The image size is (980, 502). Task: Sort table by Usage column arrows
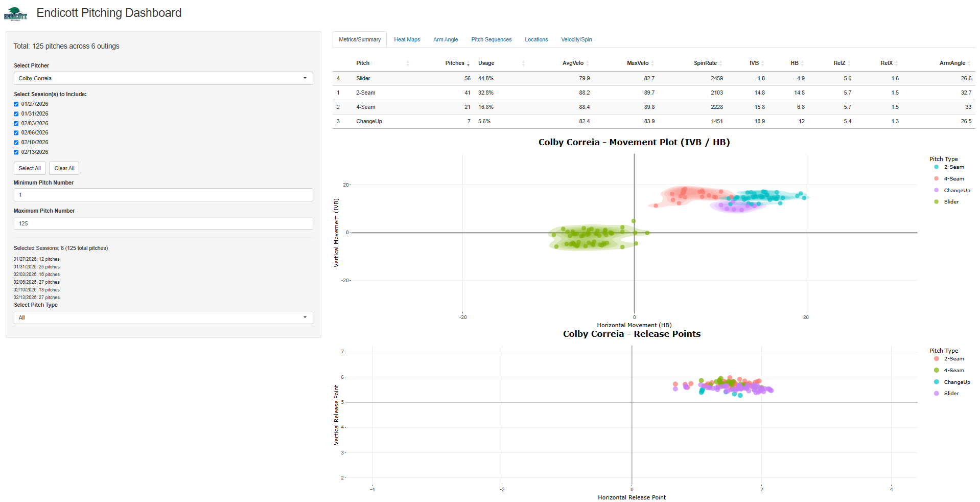[523, 63]
